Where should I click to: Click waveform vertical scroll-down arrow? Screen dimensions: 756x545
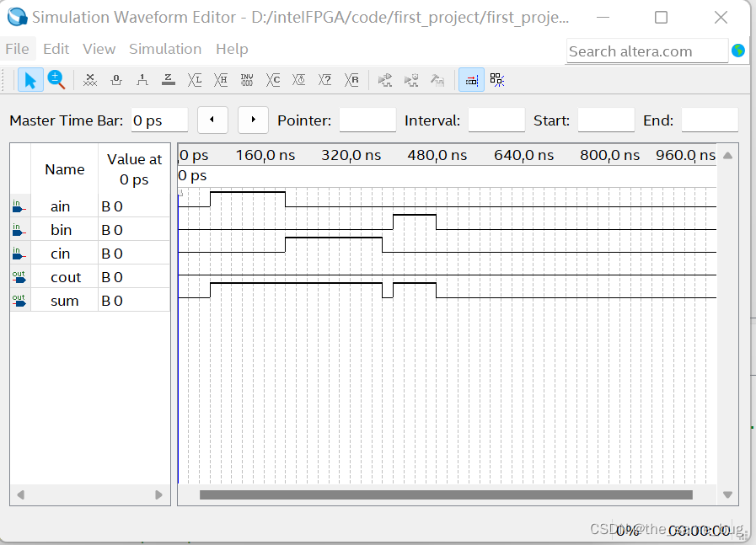[728, 495]
